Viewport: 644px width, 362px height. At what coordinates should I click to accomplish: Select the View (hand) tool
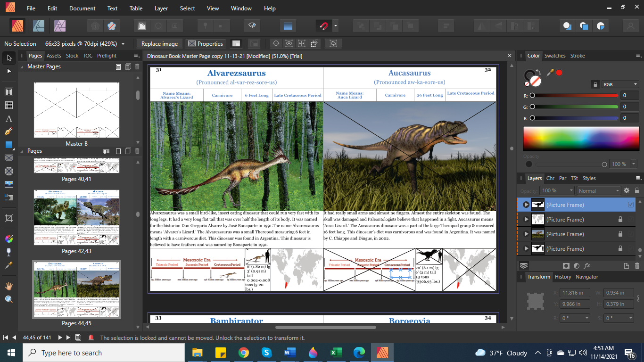click(x=8, y=286)
